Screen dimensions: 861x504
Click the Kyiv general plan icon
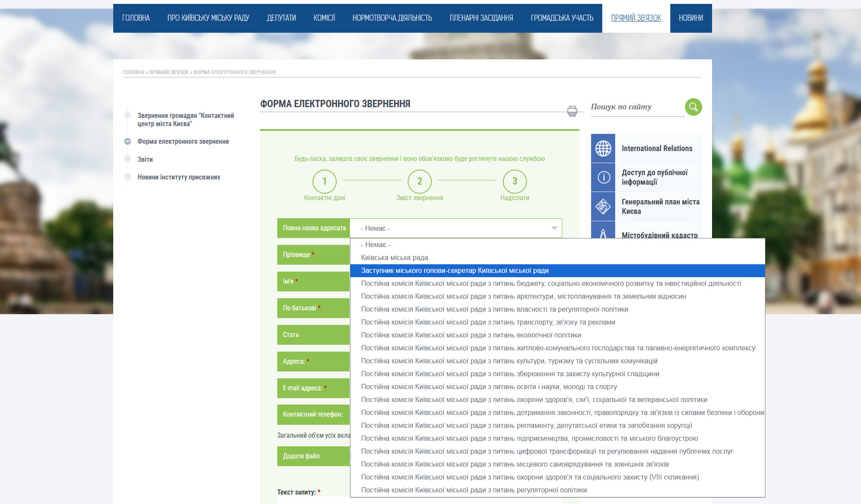pyautogui.click(x=603, y=207)
